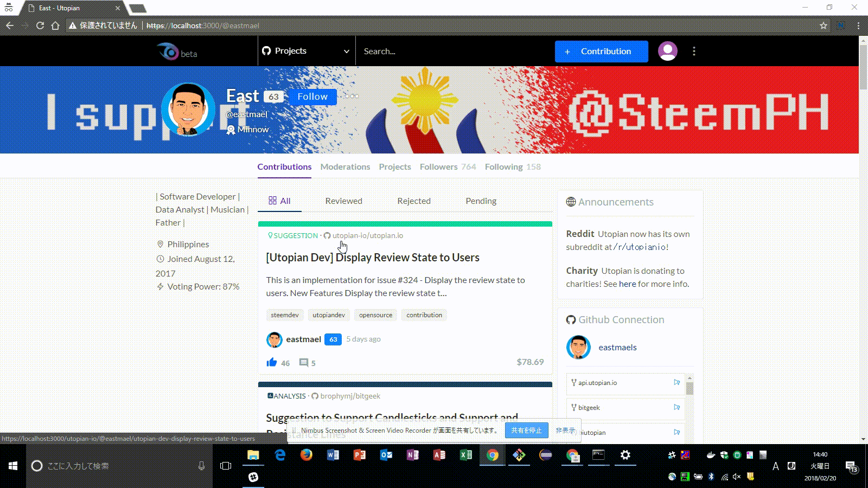This screenshot has height=488, width=868.
Task: Open the profile Projects tab
Action: [x=395, y=166]
